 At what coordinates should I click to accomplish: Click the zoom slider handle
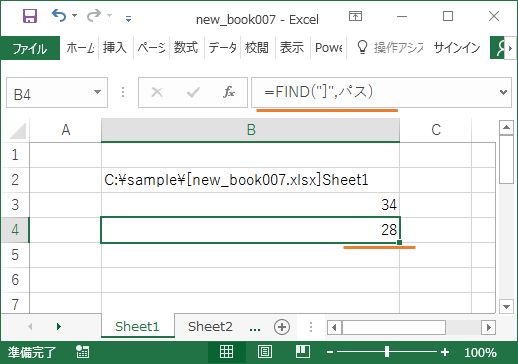click(386, 352)
